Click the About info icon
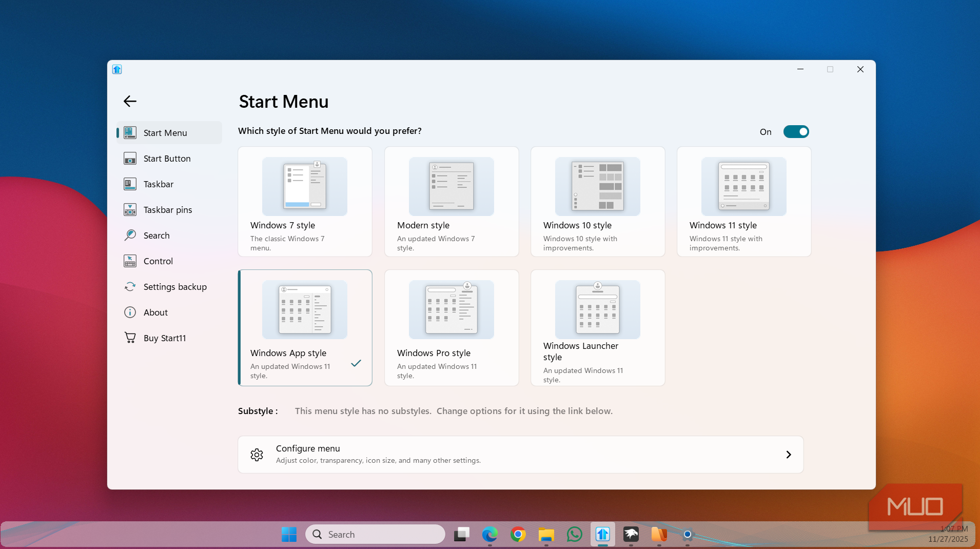 coord(130,312)
